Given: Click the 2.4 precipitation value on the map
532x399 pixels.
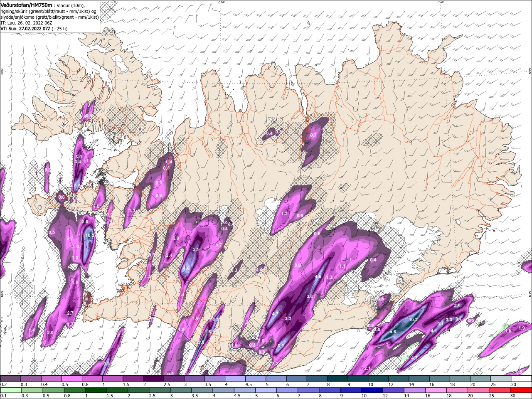Looking at the screenshot, I should 169,255.
